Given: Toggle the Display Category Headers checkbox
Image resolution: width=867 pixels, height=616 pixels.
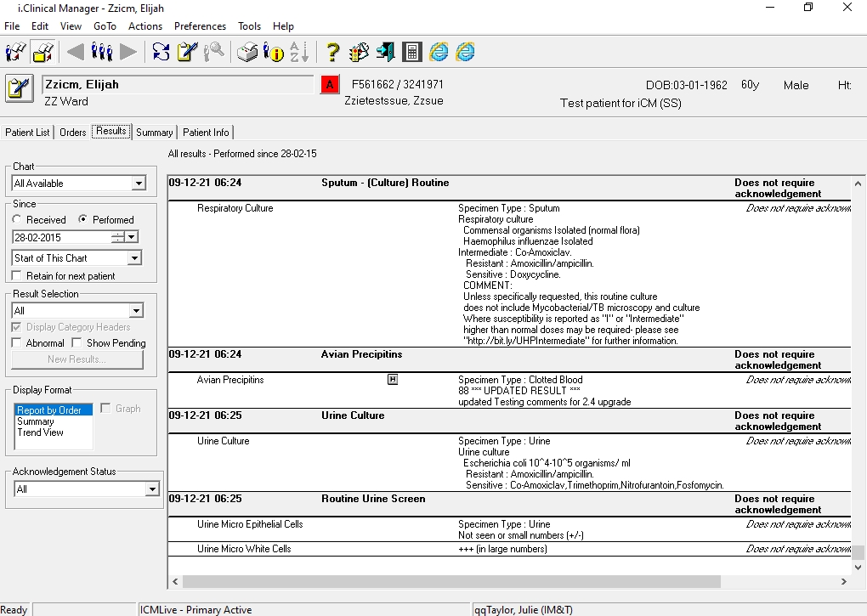Looking at the screenshot, I should pyautogui.click(x=17, y=327).
